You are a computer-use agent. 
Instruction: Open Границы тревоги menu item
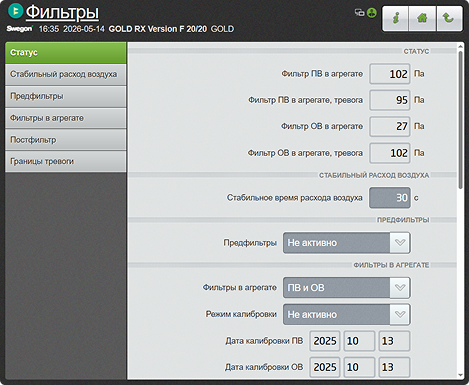(x=66, y=161)
